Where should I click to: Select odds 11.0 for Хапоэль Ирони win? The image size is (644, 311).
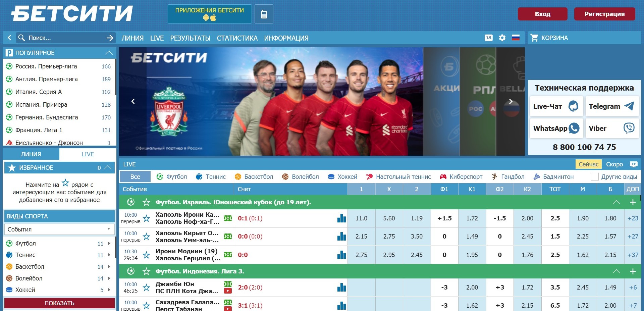coord(361,218)
